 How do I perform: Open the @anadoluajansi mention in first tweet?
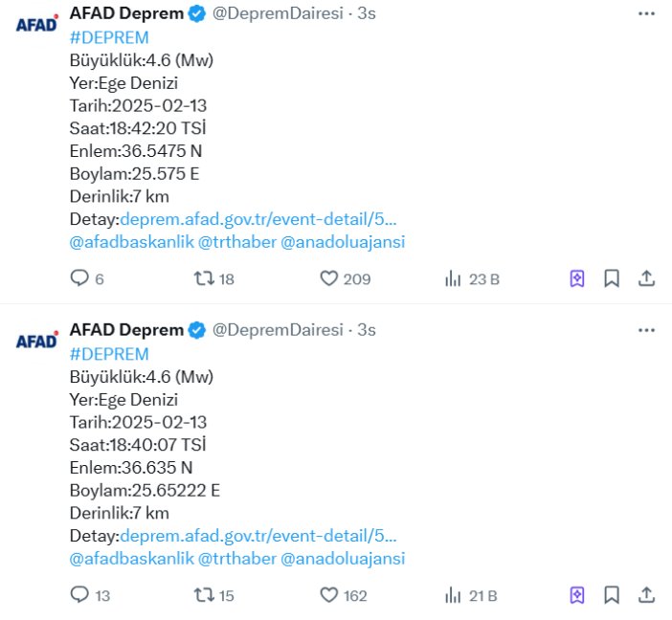pos(343,242)
